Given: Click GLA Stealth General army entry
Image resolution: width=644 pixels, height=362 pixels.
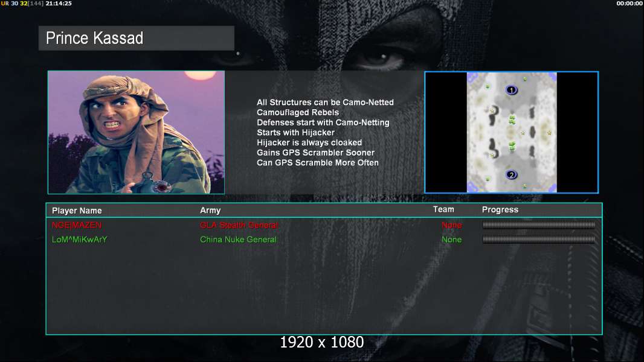Looking at the screenshot, I should tap(239, 225).
